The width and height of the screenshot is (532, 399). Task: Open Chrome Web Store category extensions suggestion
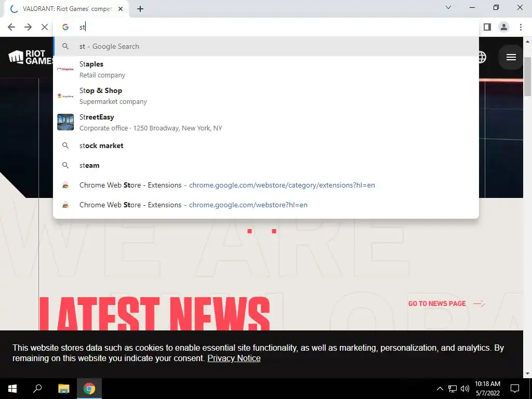[266, 185]
